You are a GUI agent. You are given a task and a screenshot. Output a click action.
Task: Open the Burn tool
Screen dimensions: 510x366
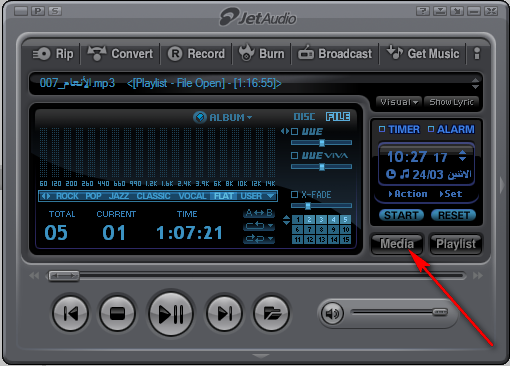pos(262,54)
